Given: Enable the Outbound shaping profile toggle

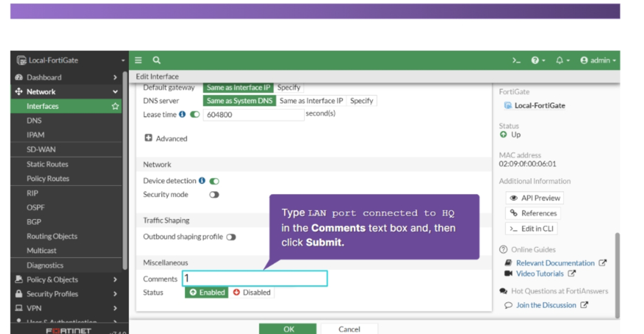Looking at the screenshot, I should (231, 237).
